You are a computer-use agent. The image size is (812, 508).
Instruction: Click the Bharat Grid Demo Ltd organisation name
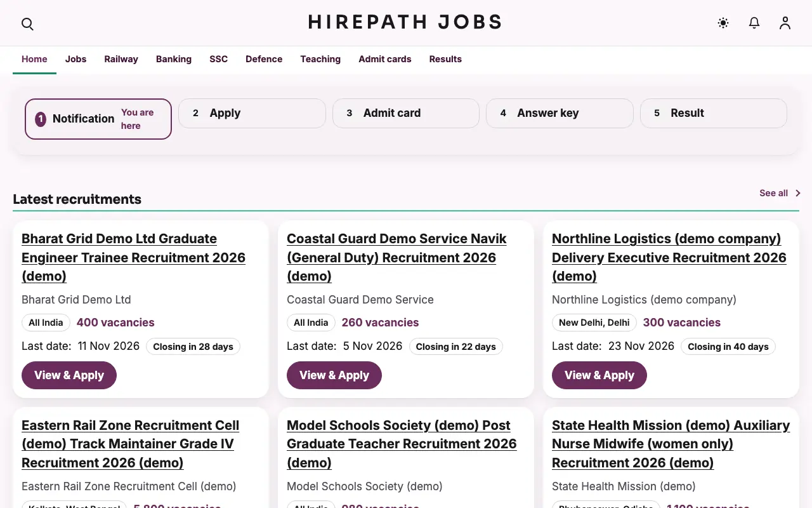click(76, 300)
